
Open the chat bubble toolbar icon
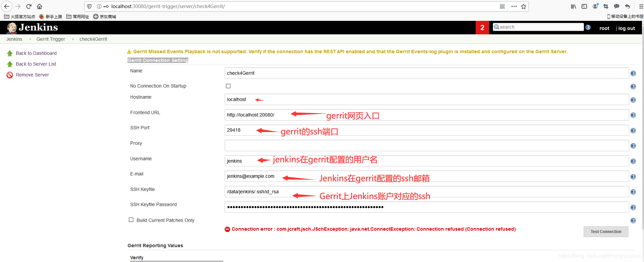617,6
